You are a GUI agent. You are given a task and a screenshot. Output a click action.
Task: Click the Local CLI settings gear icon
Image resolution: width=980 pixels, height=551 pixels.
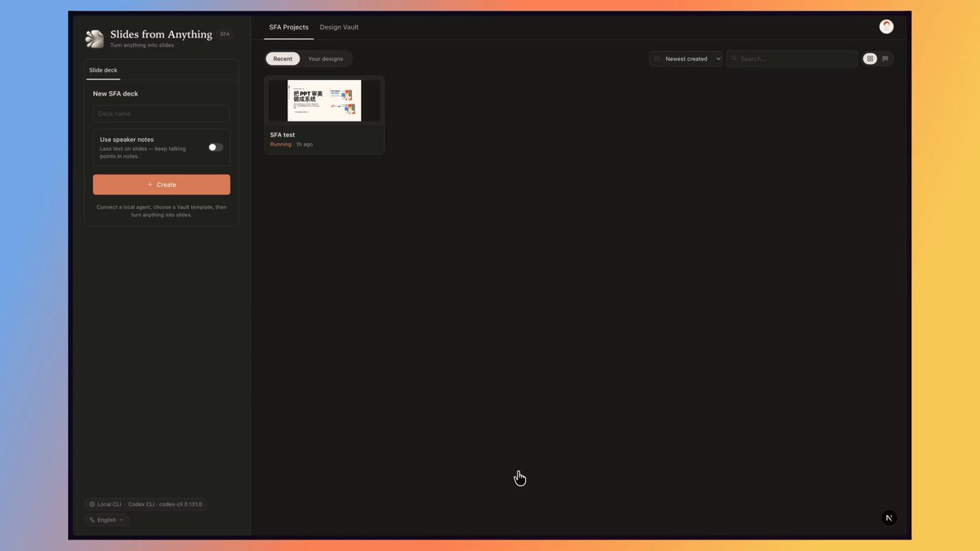pyautogui.click(x=92, y=504)
